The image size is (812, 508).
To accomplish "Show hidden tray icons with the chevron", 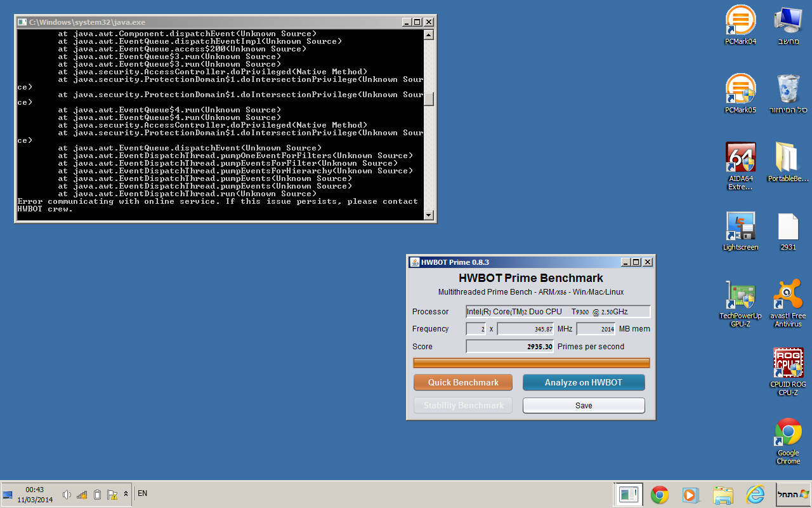I will coord(126,493).
